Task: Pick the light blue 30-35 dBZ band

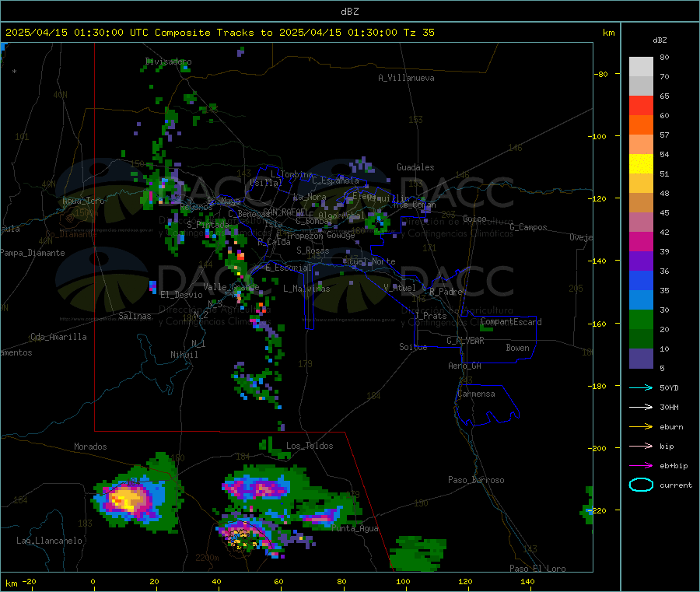Action: tap(641, 300)
